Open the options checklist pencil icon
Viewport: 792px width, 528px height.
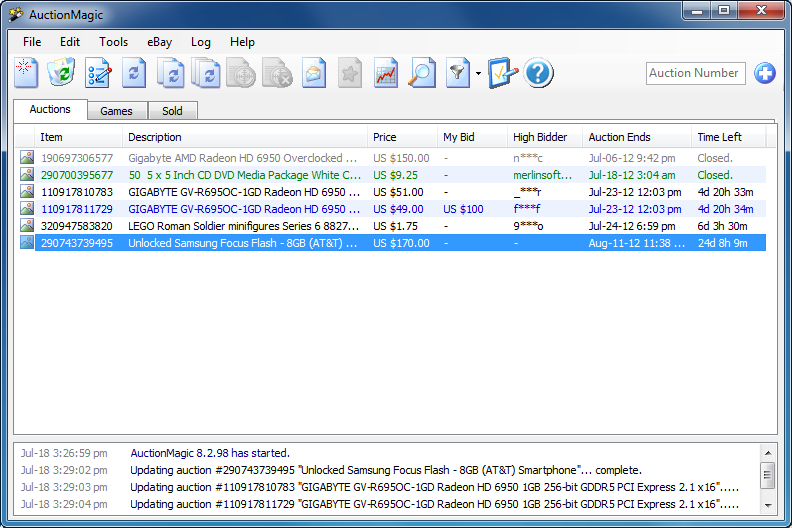point(503,73)
